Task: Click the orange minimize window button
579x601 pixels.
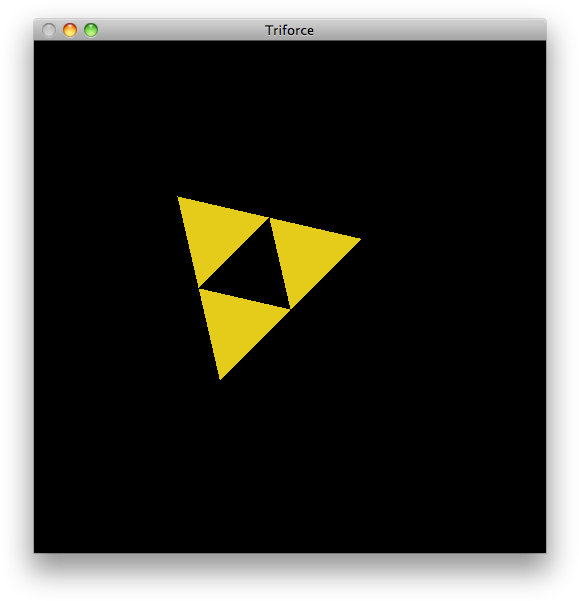Action: [70, 30]
